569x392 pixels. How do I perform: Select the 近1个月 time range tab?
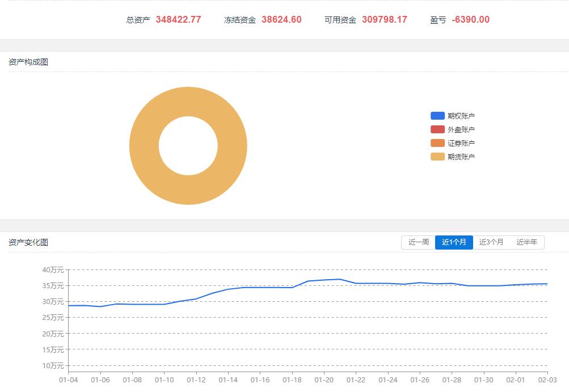(454, 242)
